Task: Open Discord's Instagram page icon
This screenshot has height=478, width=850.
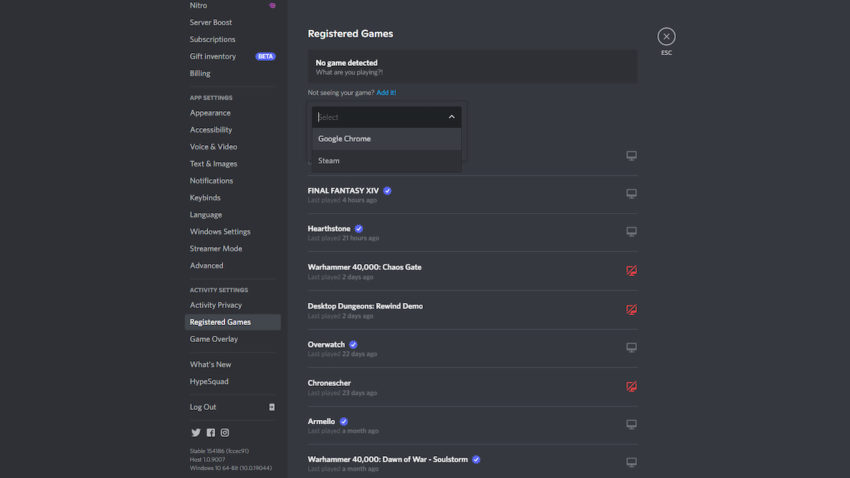Action: (224, 432)
